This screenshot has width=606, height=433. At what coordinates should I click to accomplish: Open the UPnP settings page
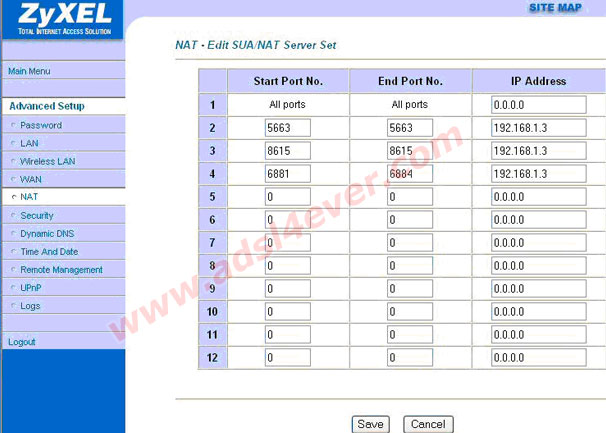(32, 288)
